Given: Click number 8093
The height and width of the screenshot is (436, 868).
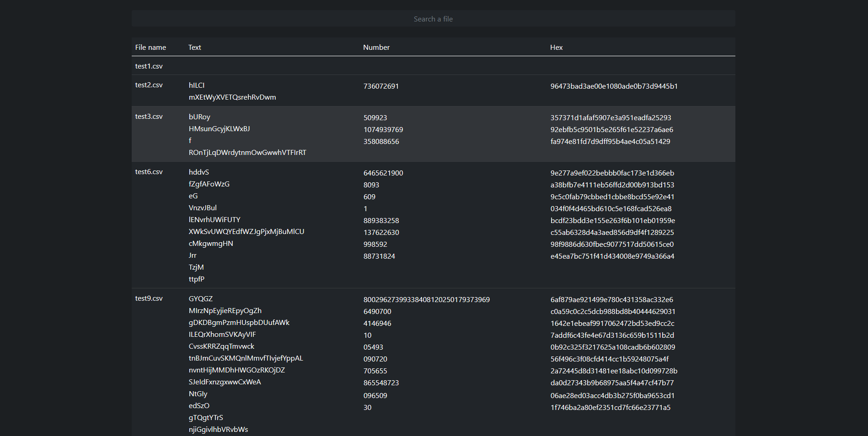Looking at the screenshot, I should click(371, 185).
